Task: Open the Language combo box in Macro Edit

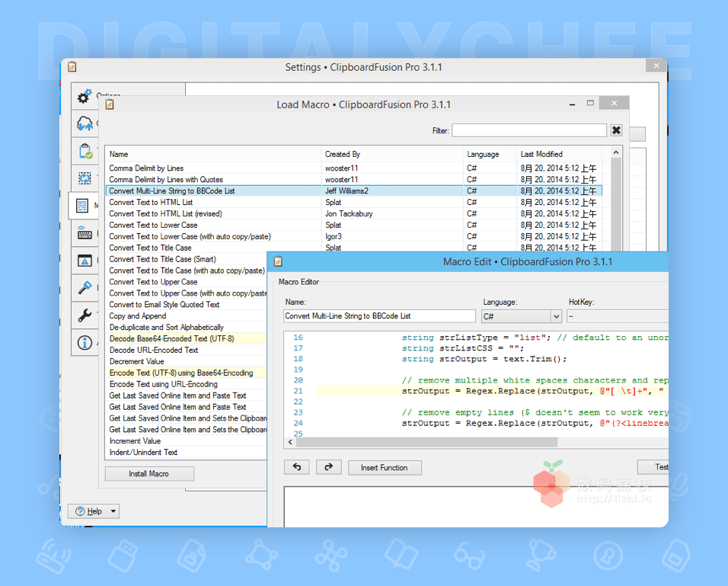Action: (522, 316)
